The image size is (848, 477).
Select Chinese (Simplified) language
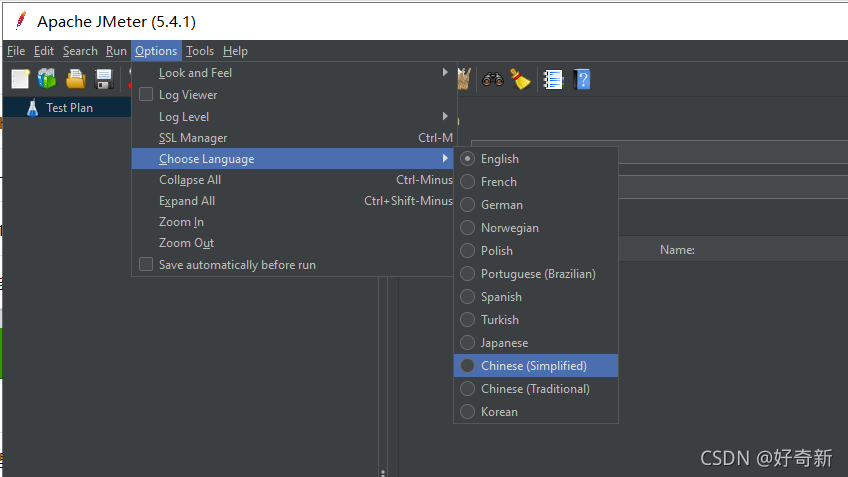pyautogui.click(x=535, y=366)
